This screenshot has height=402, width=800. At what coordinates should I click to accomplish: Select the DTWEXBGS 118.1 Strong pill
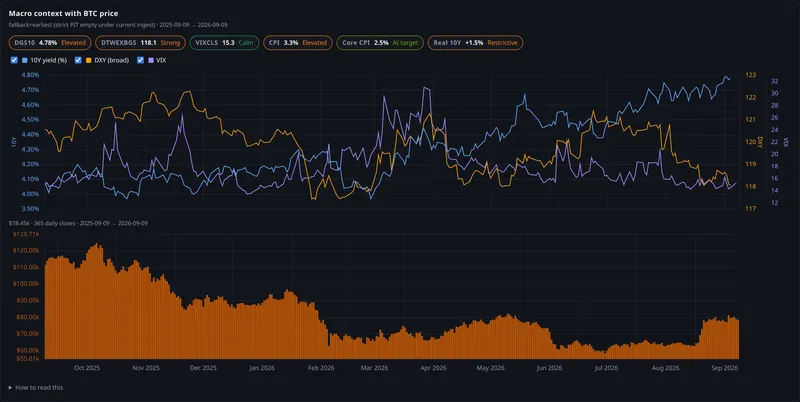pos(140,43)
